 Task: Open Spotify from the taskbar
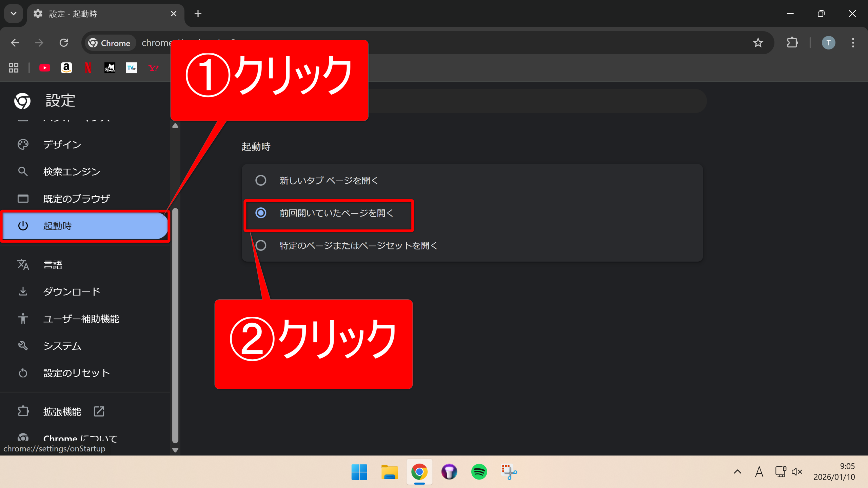(479, 472)
